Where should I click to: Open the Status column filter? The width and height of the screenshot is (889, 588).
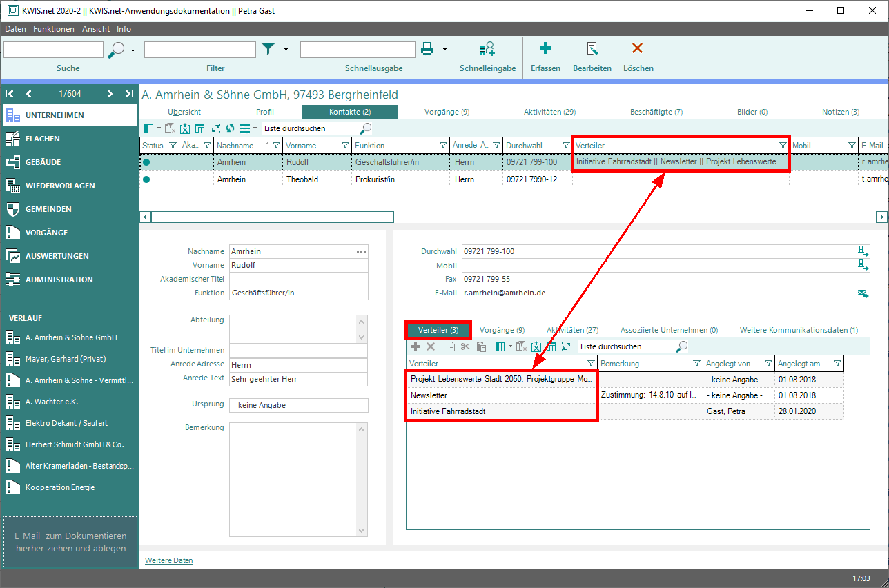coord(173,146)
